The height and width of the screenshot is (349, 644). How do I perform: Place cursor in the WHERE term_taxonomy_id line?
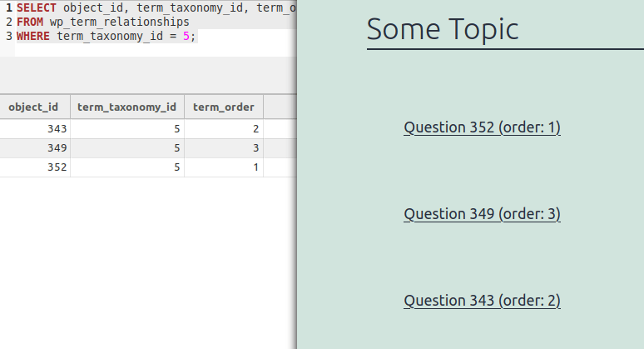tap(107, 36)
